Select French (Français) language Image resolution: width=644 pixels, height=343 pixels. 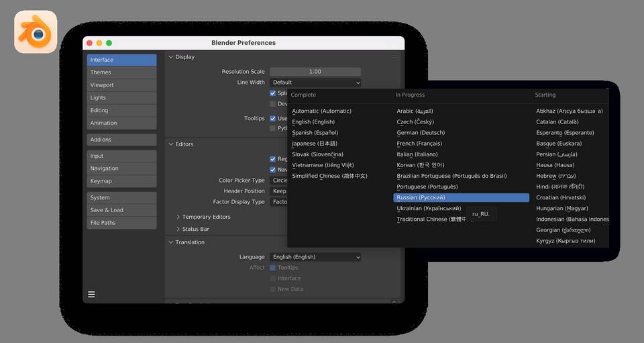click(x=419, y=144)
